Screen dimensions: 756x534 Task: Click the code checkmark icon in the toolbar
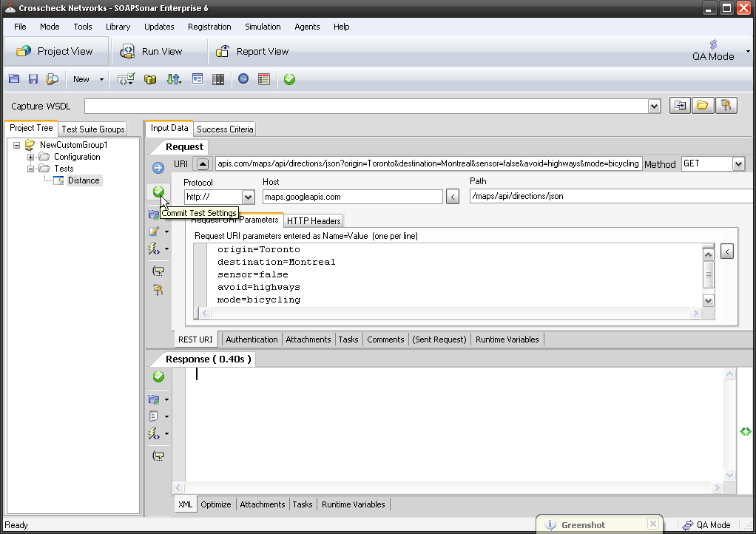[x=126, y=79]
